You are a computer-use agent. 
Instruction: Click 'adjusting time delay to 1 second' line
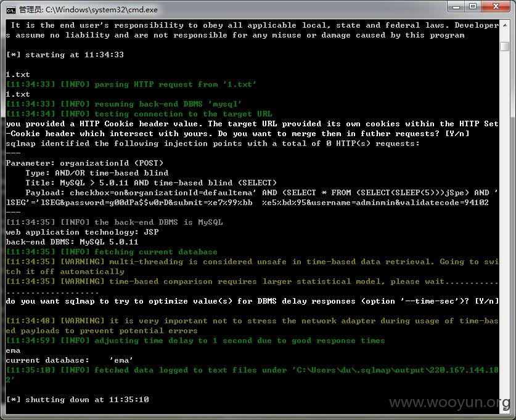tap(195, 341)
